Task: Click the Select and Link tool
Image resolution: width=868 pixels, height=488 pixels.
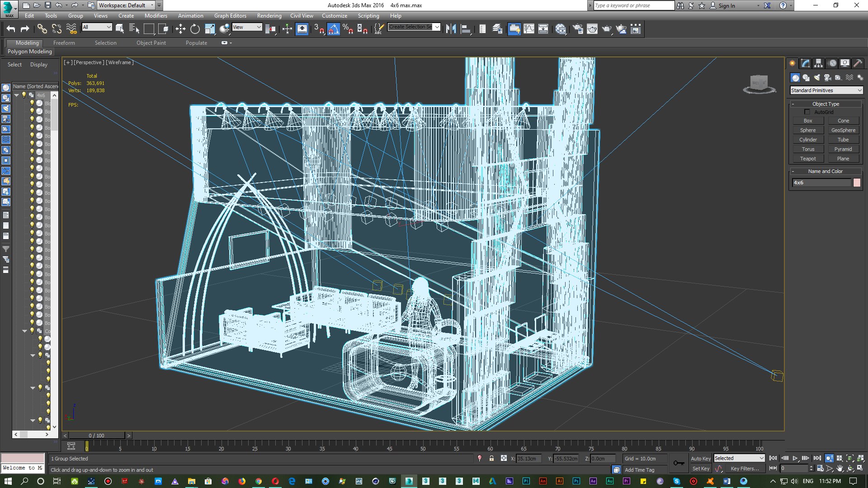Action: (42, 29)
